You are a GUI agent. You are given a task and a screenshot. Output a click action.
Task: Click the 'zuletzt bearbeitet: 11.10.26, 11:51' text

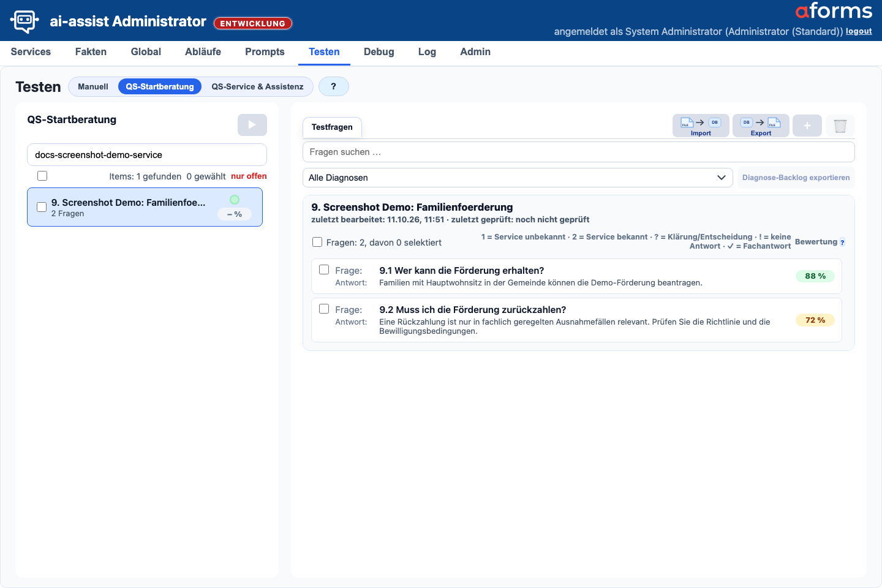pyautogui.click(x=378, y=219)
